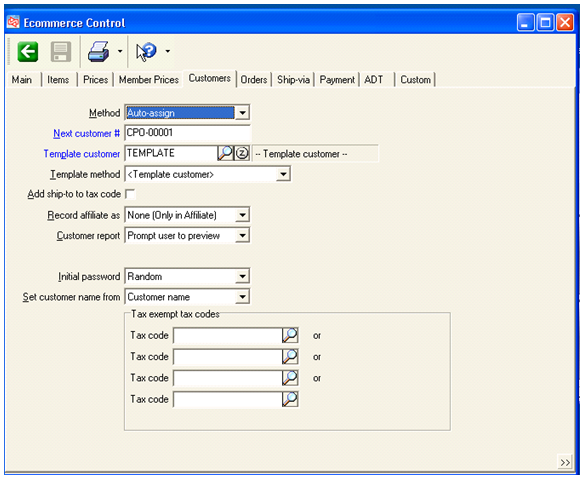Click the grayed-out save disk icon
584x479 pixels.
(x=61, y=51)
